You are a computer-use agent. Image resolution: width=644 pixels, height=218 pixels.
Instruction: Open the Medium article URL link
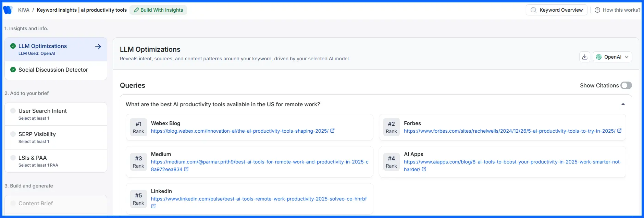pyautogui.click(x=260, y=166)
